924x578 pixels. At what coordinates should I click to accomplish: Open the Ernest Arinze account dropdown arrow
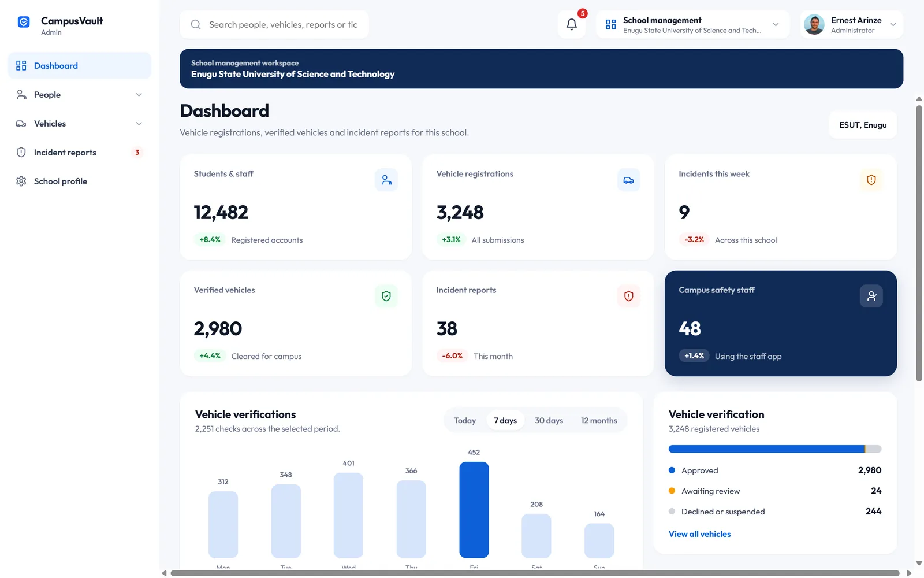click(x=893, y=24)
